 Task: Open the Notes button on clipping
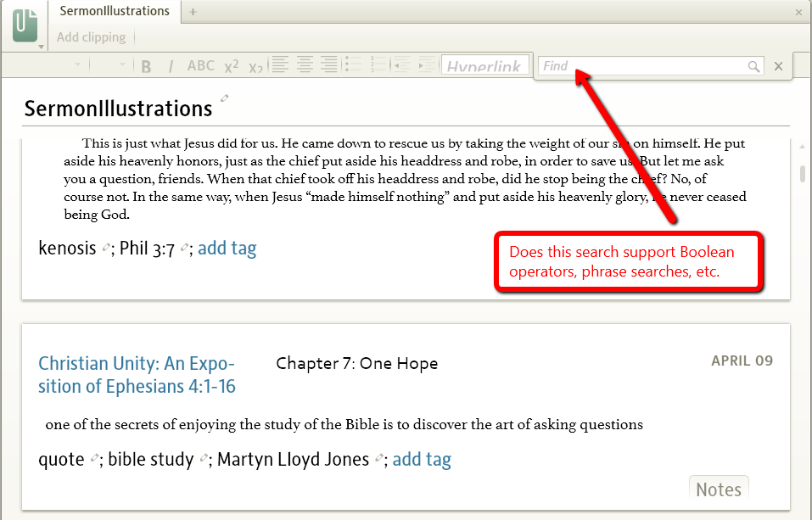coord(719,489)
